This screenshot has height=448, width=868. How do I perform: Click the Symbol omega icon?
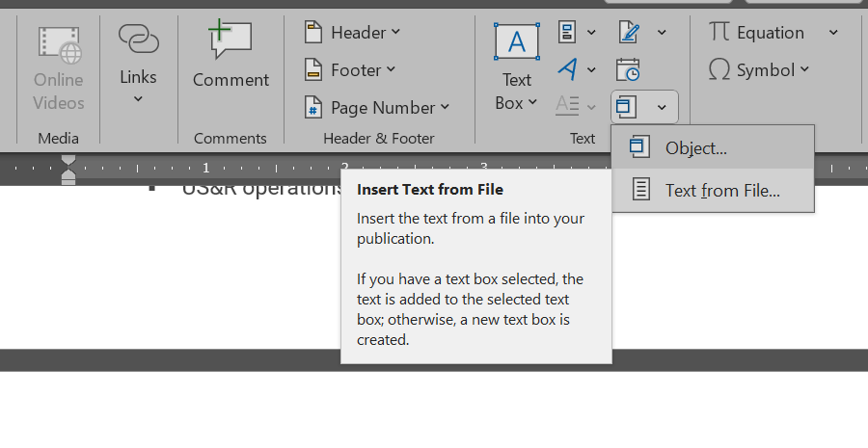719,69
